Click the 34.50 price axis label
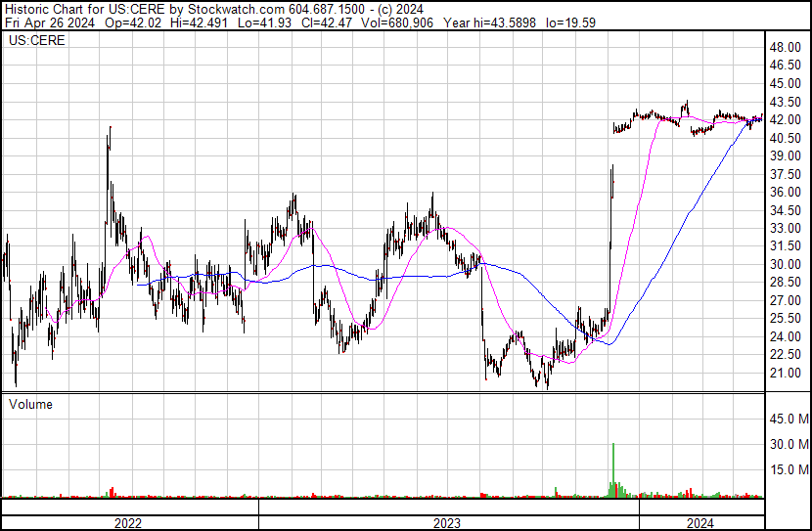This screenshot has height=531, width=812. (785, 210)
